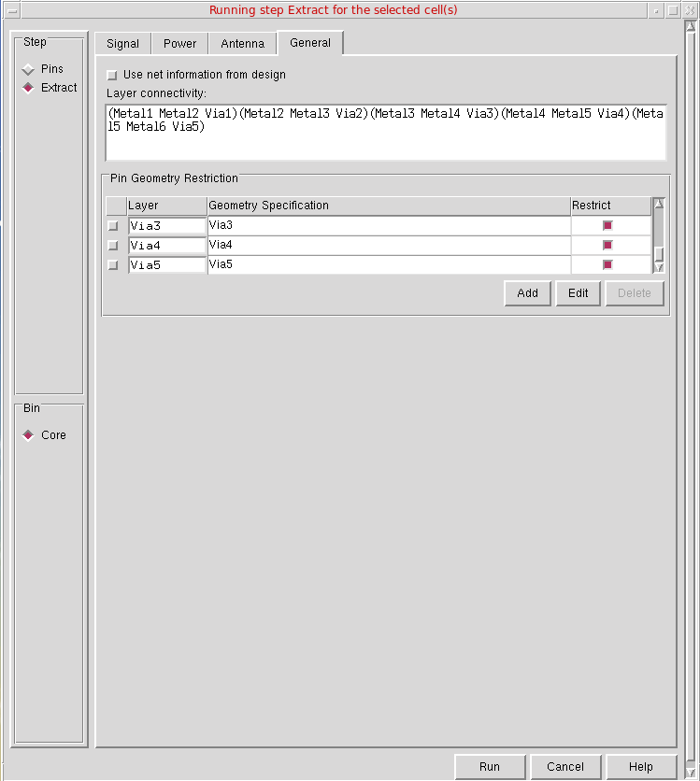Toggle Restrict checkbox for Via4
Screen dimensions: 700x781
[607, 245]
